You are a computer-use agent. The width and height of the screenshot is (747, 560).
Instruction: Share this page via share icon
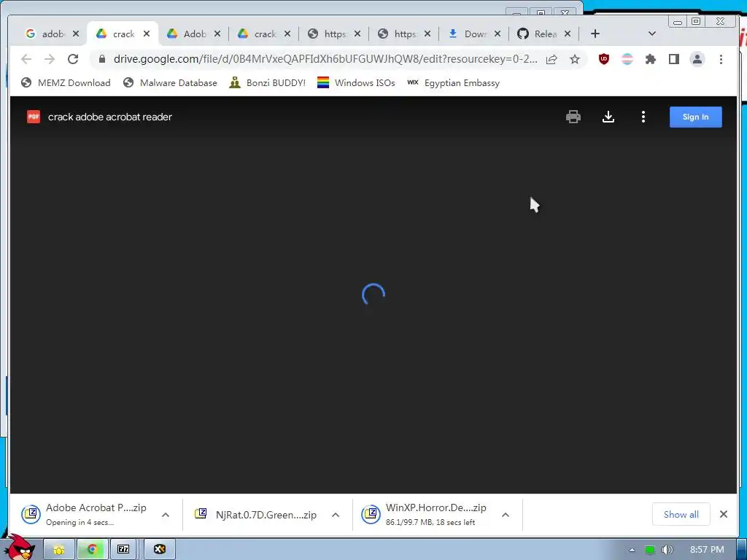(551, 59)
